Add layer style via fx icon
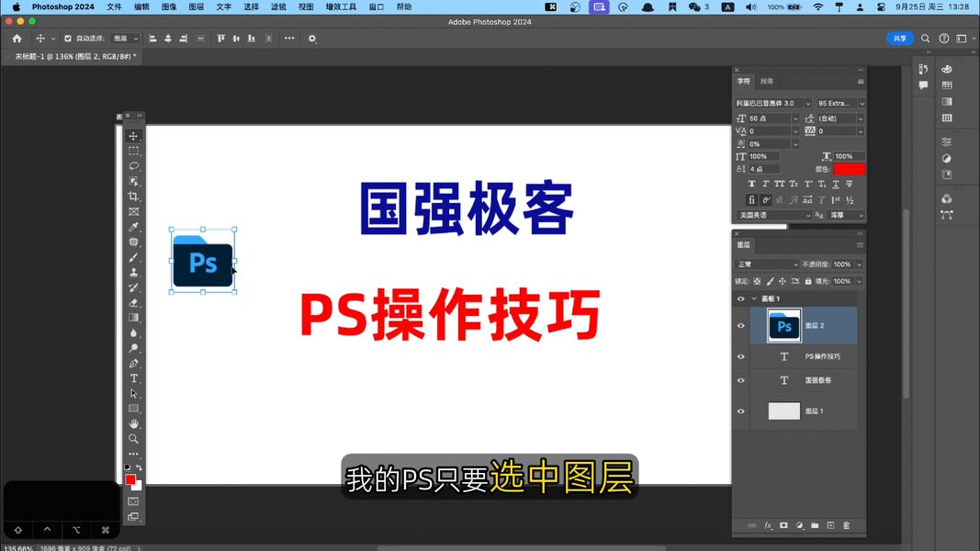 point(768,525)
